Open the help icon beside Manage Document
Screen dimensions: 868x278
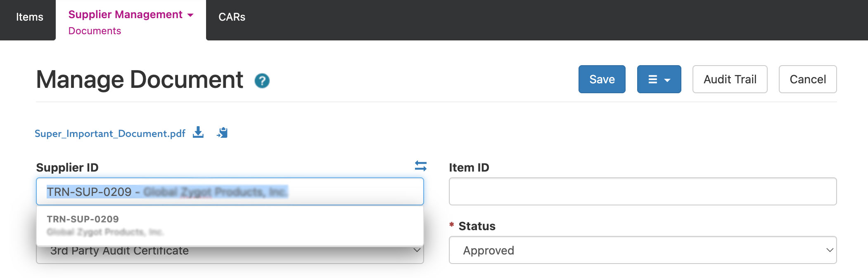tap(262, 81)
